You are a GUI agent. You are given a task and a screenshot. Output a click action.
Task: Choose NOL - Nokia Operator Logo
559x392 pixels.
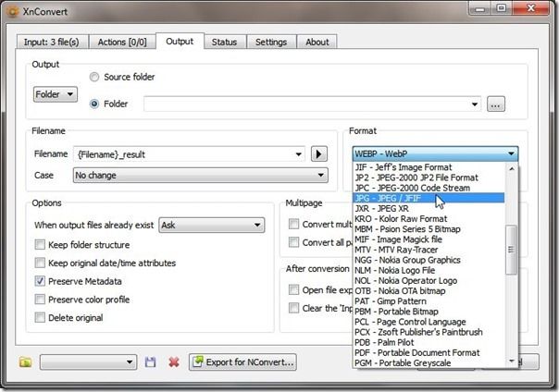point(429,280)
